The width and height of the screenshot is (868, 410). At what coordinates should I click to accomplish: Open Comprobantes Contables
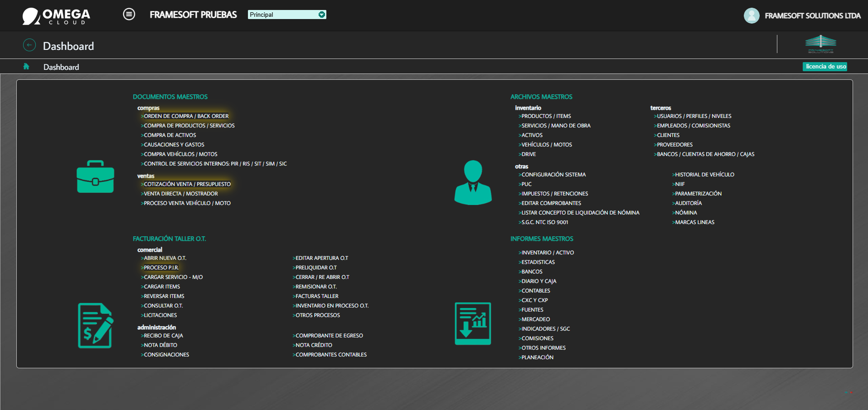[x=331, y=355]
